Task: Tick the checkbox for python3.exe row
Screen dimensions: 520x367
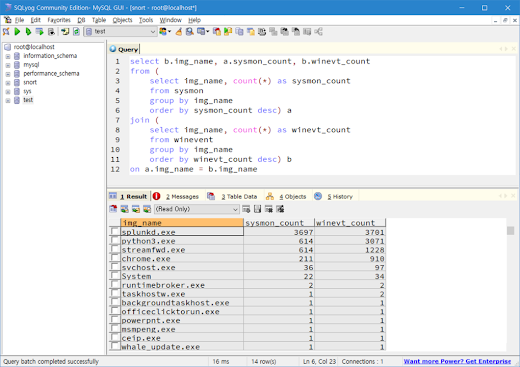Action: click(115, 241)
